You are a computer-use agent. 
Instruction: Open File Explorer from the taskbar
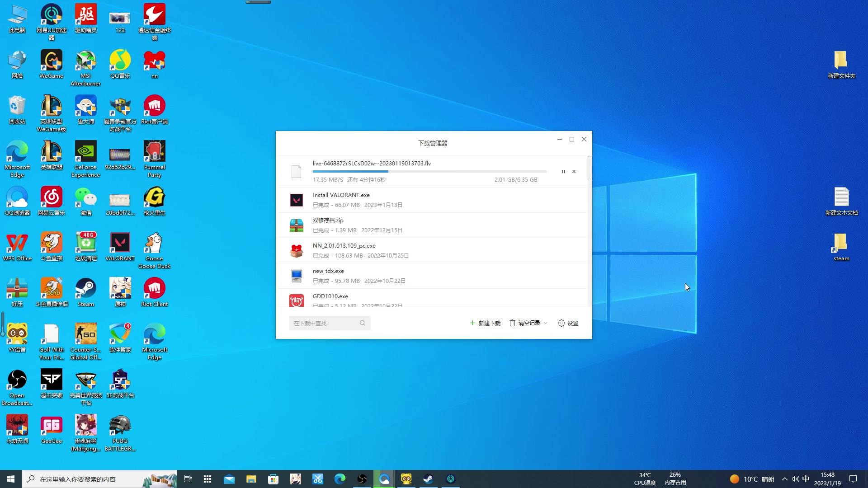pyautogui.click(x=251, y=479)
